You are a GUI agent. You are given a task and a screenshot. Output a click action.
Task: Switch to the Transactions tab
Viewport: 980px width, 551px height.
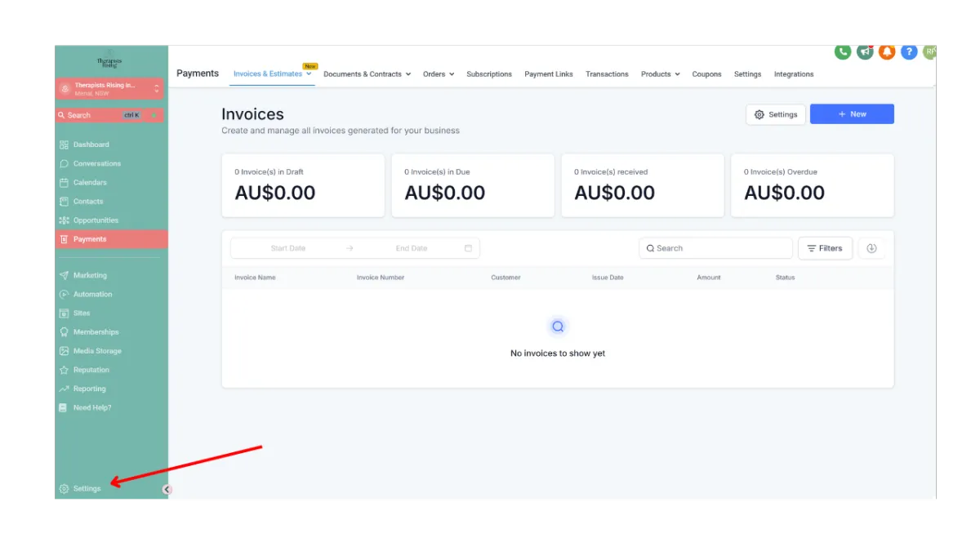(607, 74)
